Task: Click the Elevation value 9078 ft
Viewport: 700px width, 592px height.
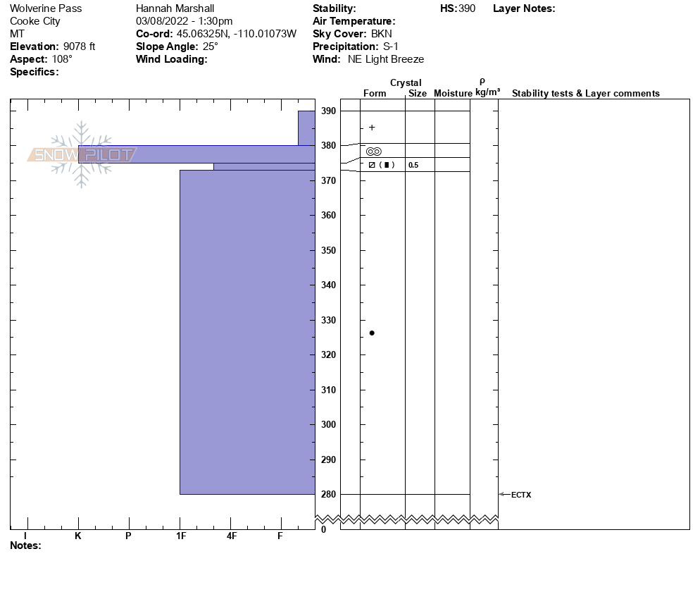Action: point(79,47)
